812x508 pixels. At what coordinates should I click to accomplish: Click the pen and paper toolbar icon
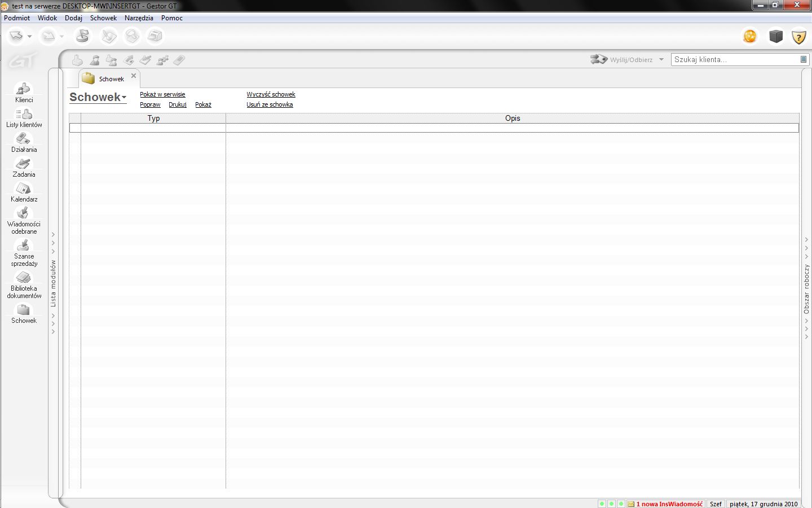(x=109, y=36)
